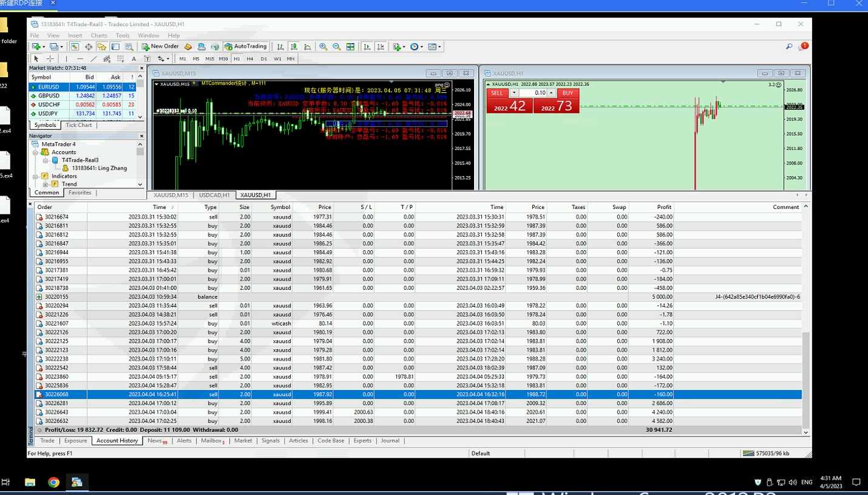The width and height of the screenshot is (868, 495).
Task: Switch to candlestick chart icon
Action: click(x=294, y=46)
